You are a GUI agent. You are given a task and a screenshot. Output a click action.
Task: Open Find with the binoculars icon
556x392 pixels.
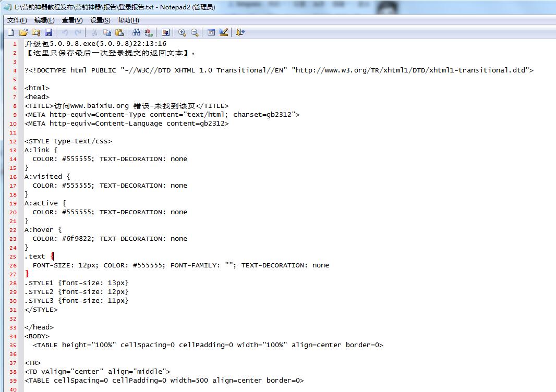point(136,32)
